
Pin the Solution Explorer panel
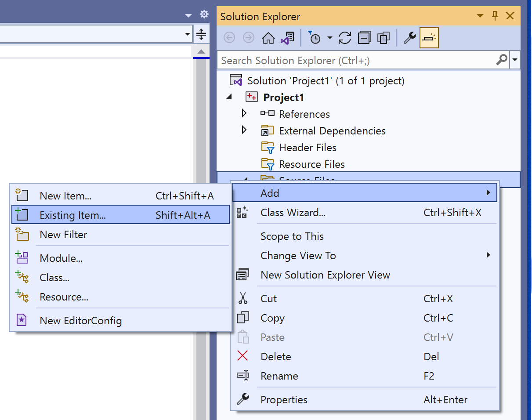point(495,16)
